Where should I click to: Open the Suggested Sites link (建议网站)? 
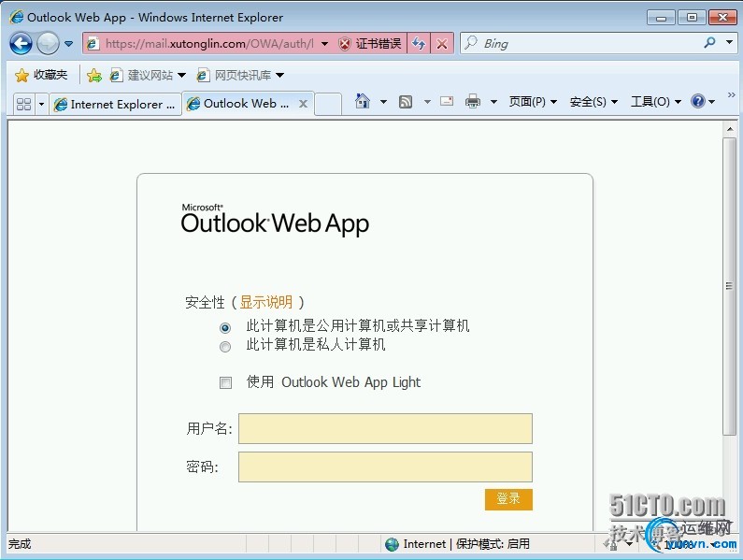point(148,75)
